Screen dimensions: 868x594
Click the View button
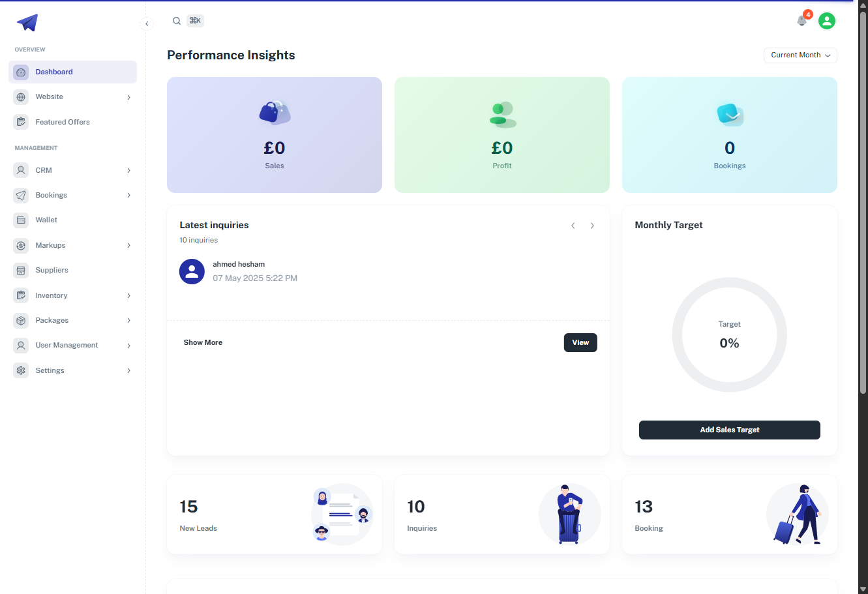coord(580,342)
